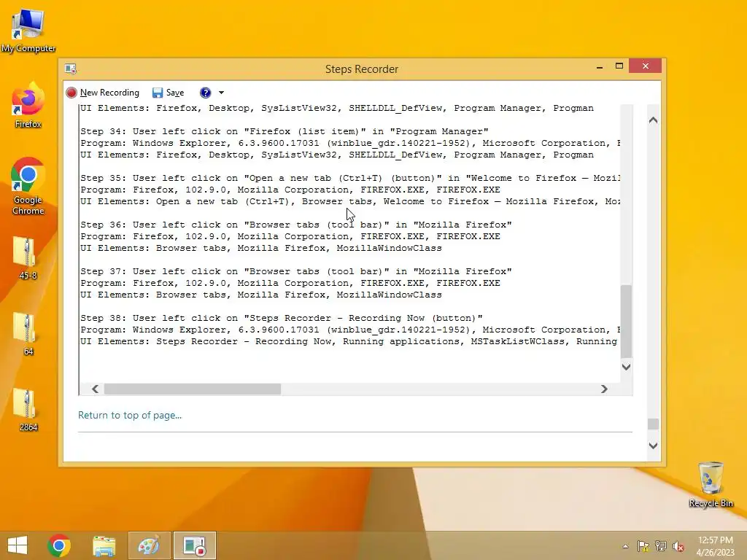747x560 pixels.
Task: Click the horizontal scrollbar thumb
Action: coord(193,389)
